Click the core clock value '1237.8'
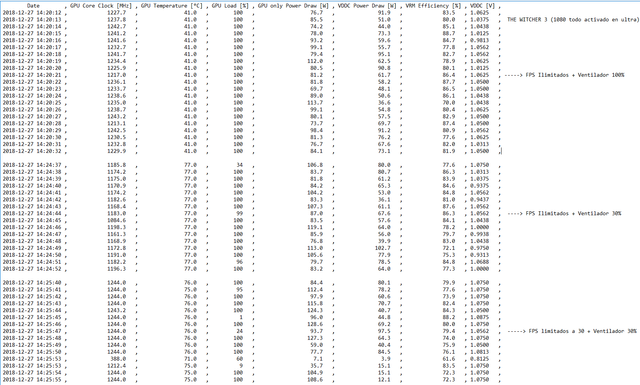Screen dimensions: 640x385 point(117,20)
